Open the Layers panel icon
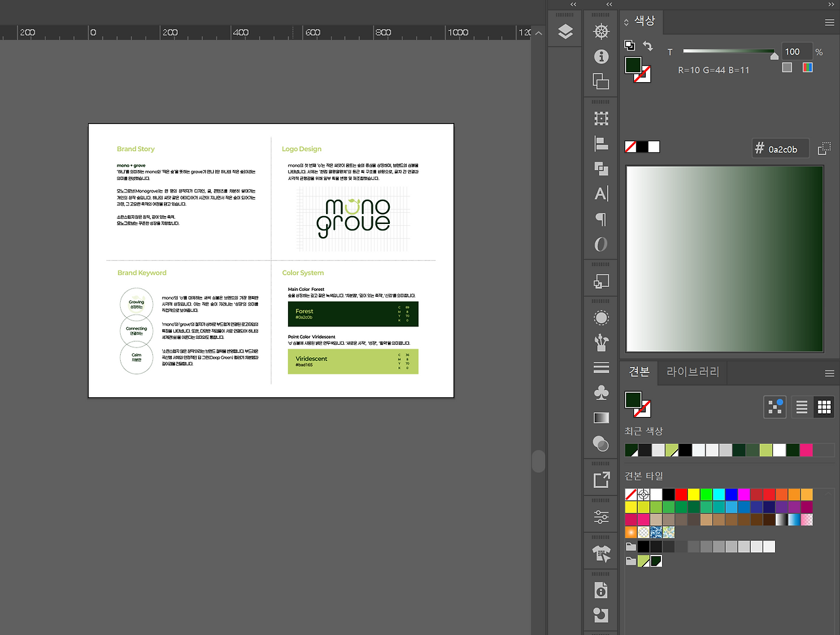Viewport: 840px width, 635px height. click(x=565, y=32)
